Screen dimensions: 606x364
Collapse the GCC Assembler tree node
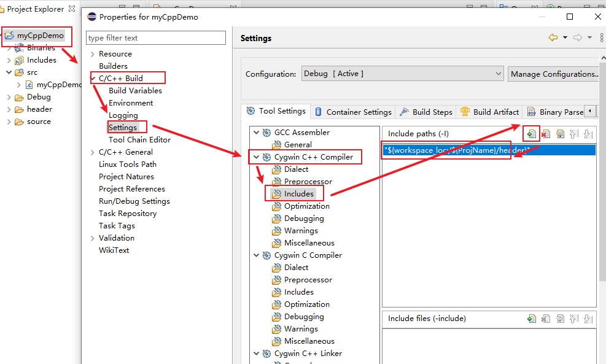pyautogui.click(x=257, y=132)
